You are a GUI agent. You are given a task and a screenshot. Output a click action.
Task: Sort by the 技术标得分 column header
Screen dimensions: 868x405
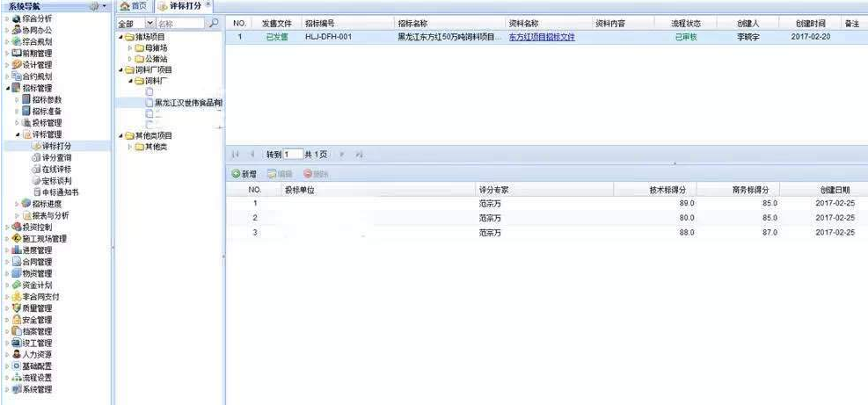(673, 190)
